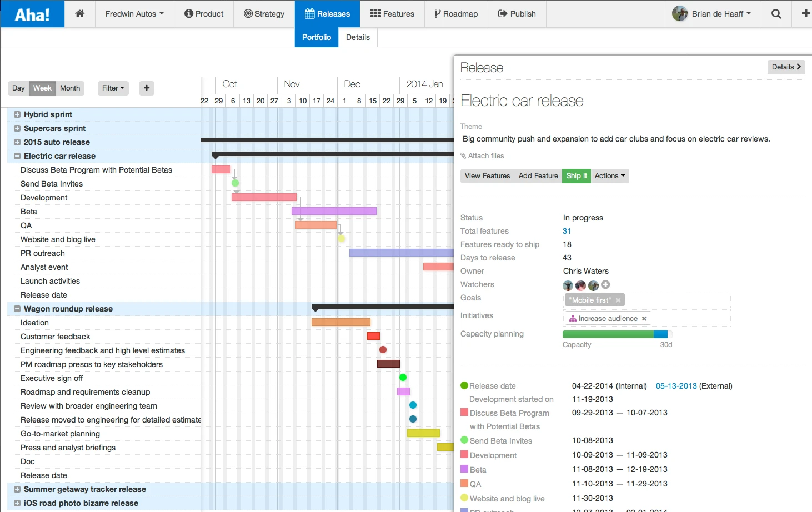Open the Publish menu
This screenshot has height=512, width=812.
click(517, 14)
